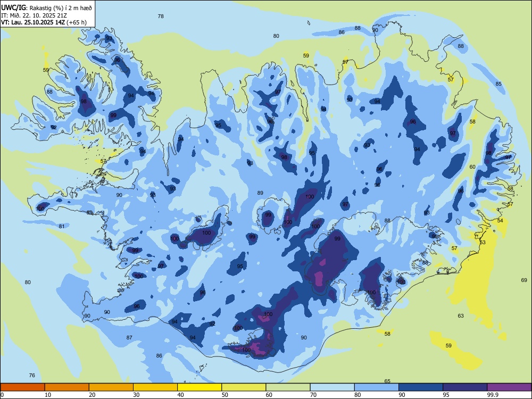
Task: Click the 30–40 amber legend swatch
Action: pos(155,387)
